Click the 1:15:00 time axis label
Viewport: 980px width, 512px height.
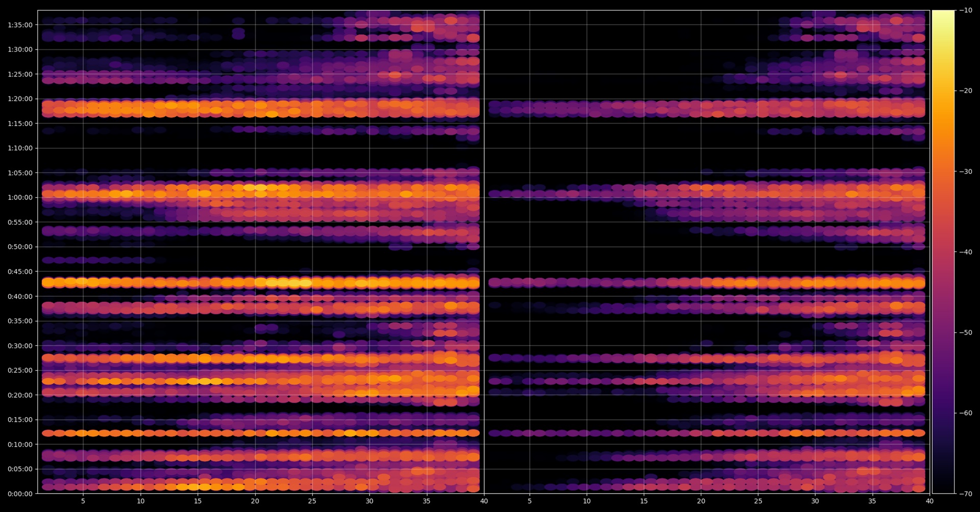click(x=20, y=123)
